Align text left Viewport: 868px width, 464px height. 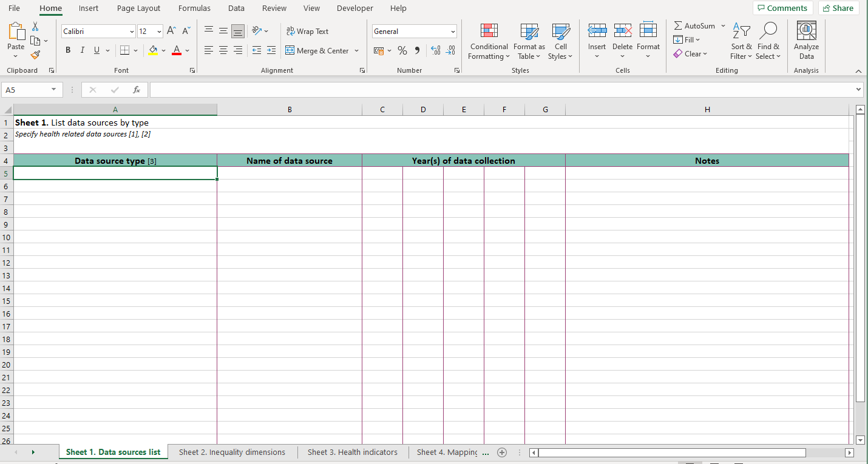(209, 50)
